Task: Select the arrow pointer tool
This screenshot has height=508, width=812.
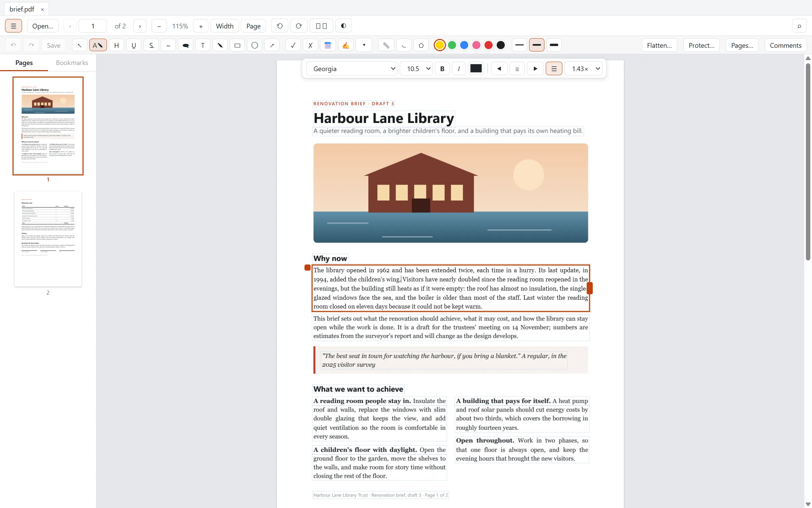Action: 80,45
